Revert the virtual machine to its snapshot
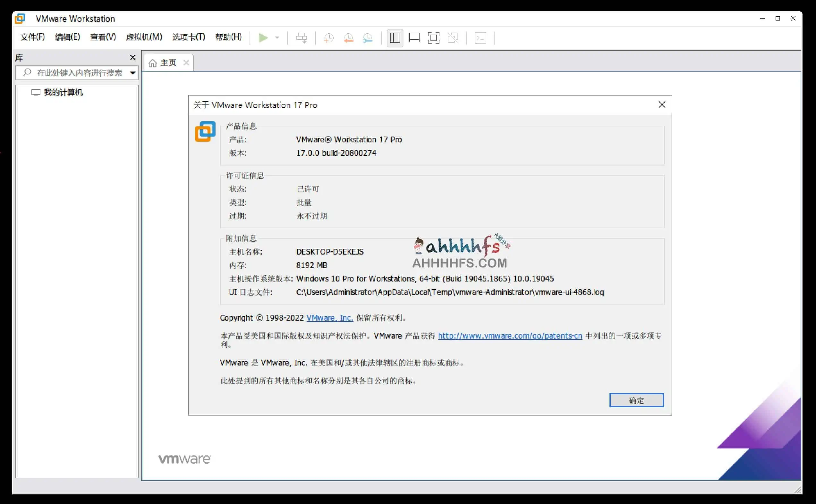The width and height of the screenshot is (816, 504). (348, 38)
